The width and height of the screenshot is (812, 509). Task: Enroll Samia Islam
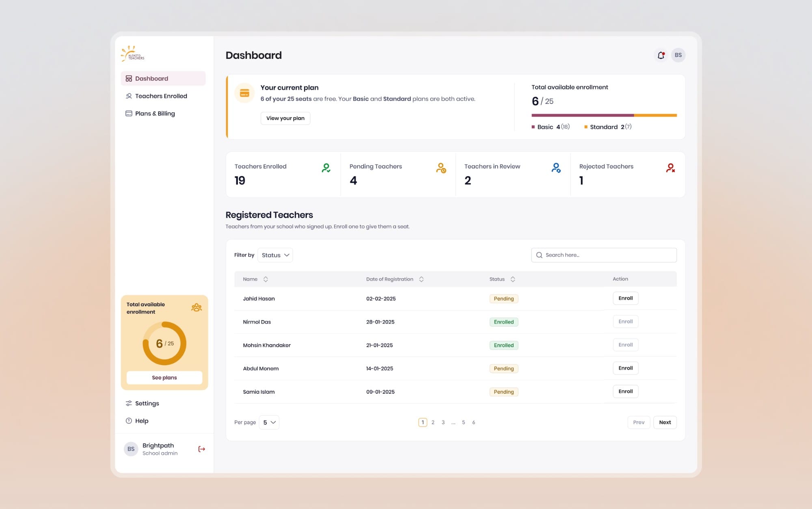[x=626, y=391]
